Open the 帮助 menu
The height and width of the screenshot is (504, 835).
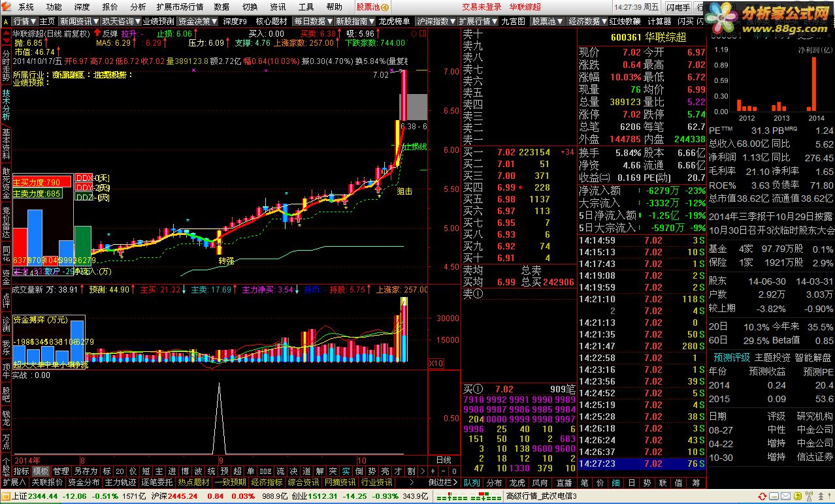334,7
